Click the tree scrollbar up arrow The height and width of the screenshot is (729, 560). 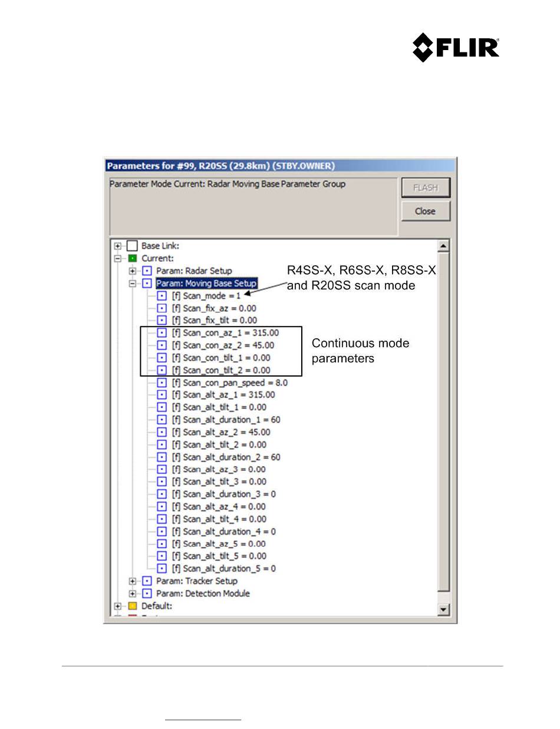point(444,246)
